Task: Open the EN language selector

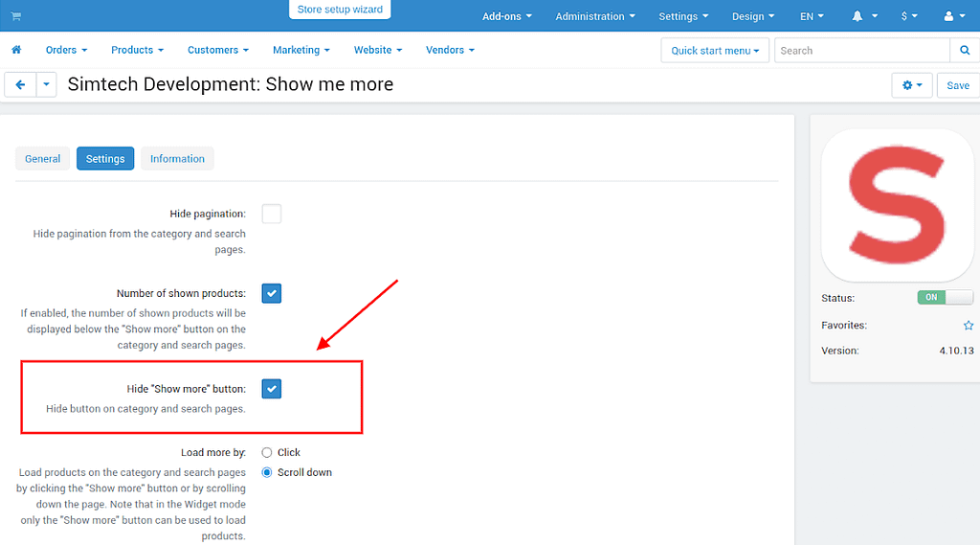Action: [812, 16]
